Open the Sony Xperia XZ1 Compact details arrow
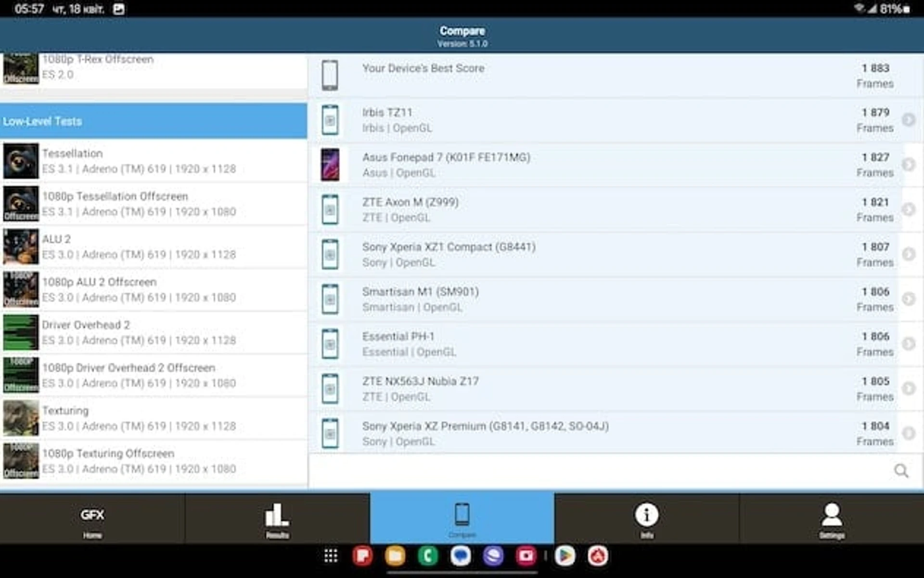The height and width of the screenshot is (578, 924). click(x=908, y=254)
